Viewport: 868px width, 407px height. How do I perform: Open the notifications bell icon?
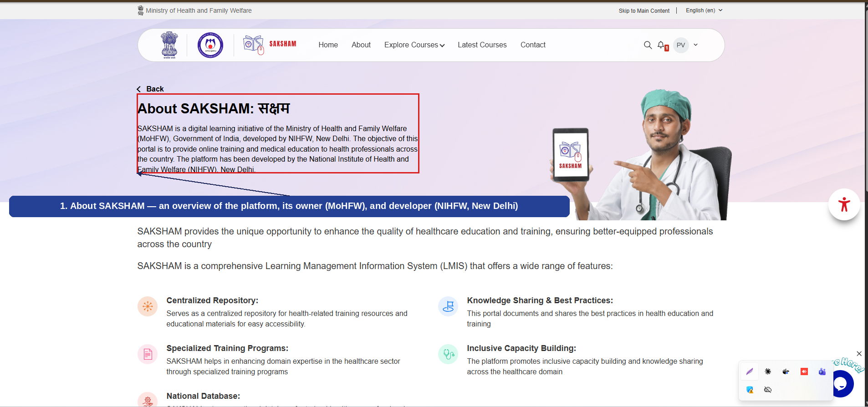pyautogui.click(x=661, y=45)
